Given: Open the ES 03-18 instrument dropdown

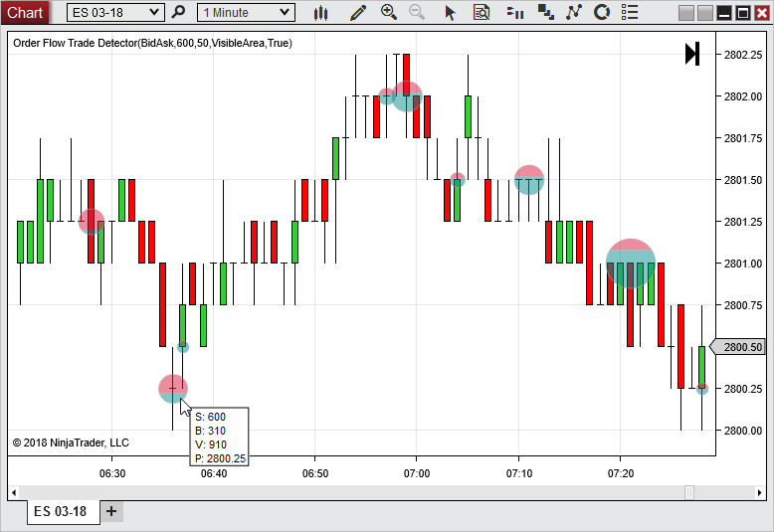Looking at the screenshot, I should click(x=115, y=13).
